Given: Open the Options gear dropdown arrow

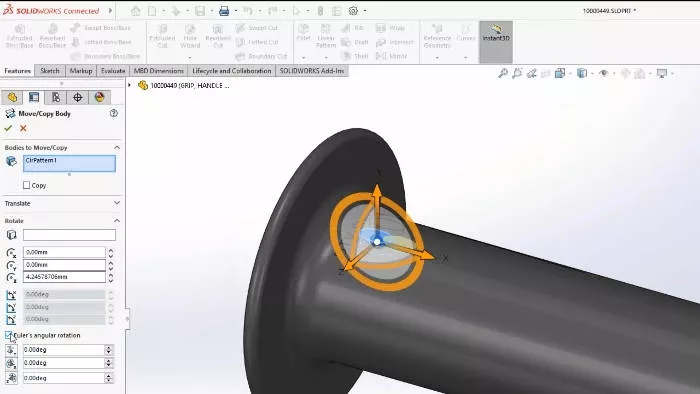Looking at the screenshot, I should (x=365, y=11).
